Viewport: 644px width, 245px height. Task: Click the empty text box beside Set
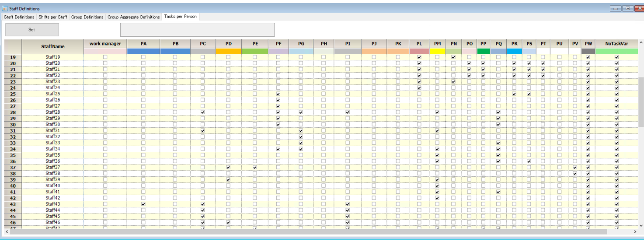[x=197, y=30]
